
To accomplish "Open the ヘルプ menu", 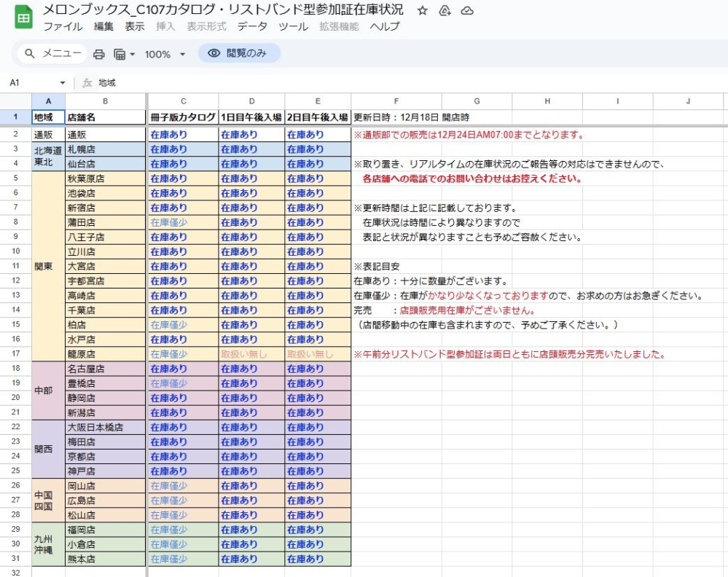I will pos(385,26).
